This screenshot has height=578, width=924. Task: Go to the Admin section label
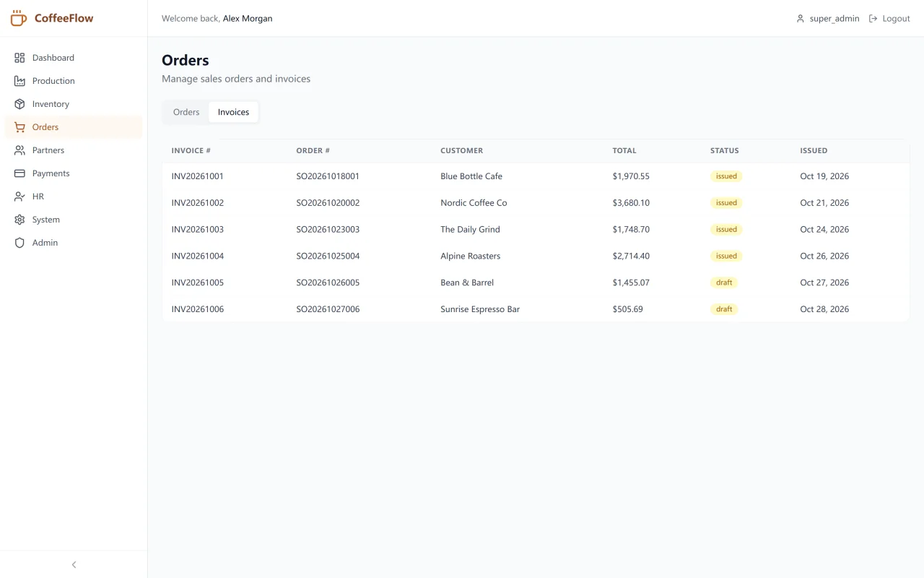tap(45, 243)
